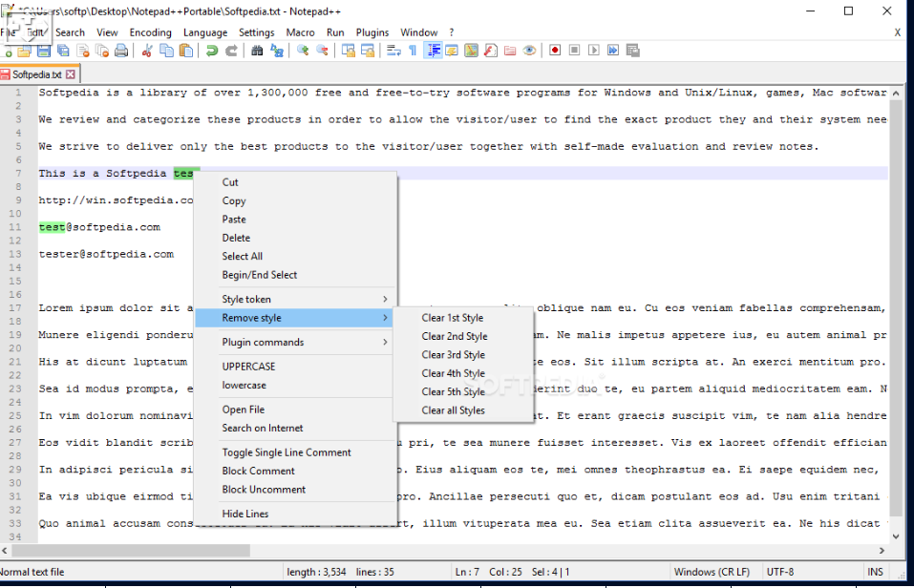This screenshot has height=588, width=914.
Task: Open the Plugins menu
Action: click(x=372, y=32)
